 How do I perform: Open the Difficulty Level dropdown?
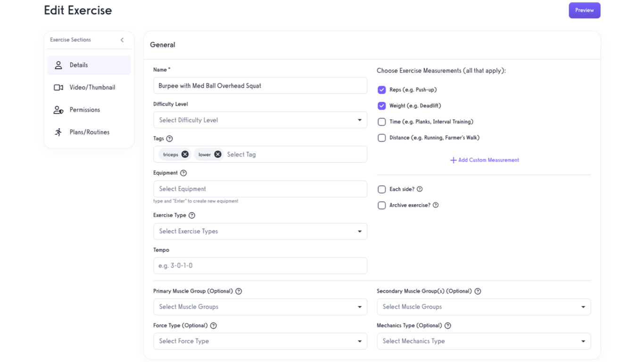(x=260, y=120)
